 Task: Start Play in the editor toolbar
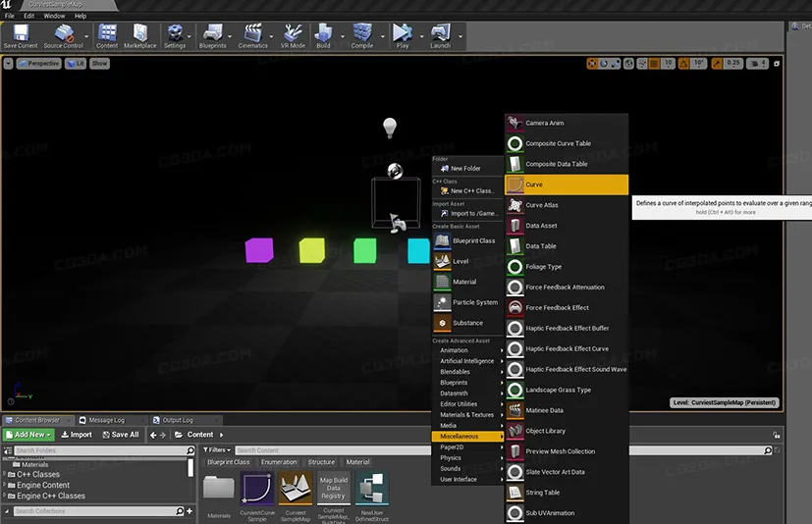click(403, 35)
